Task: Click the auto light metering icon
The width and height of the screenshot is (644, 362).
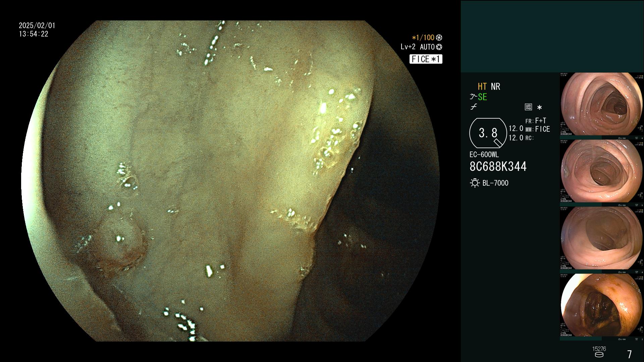Action: pyautogui.click(x=439, y=47)
